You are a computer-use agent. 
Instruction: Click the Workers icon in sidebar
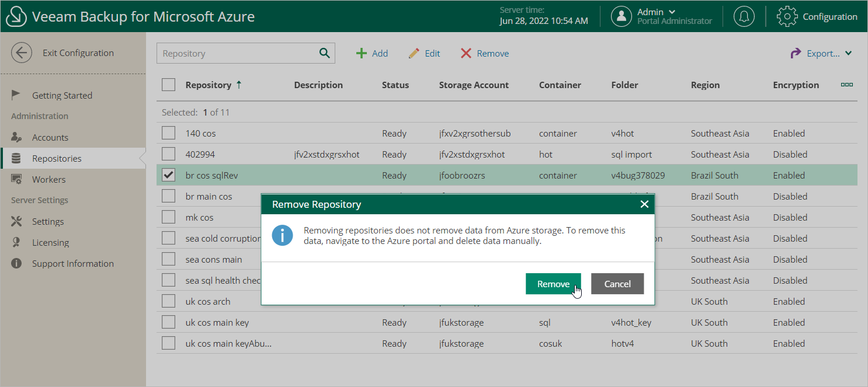(x=16, y=179)
